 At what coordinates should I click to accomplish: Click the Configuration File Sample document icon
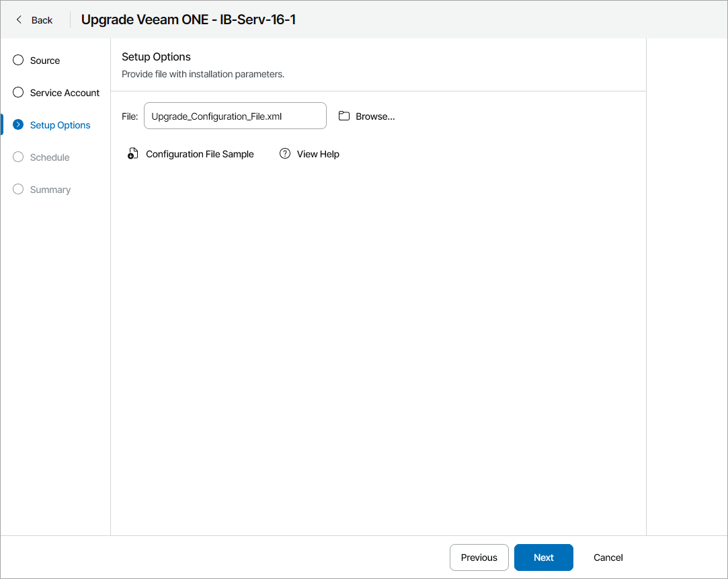click(x=132, y=153)
